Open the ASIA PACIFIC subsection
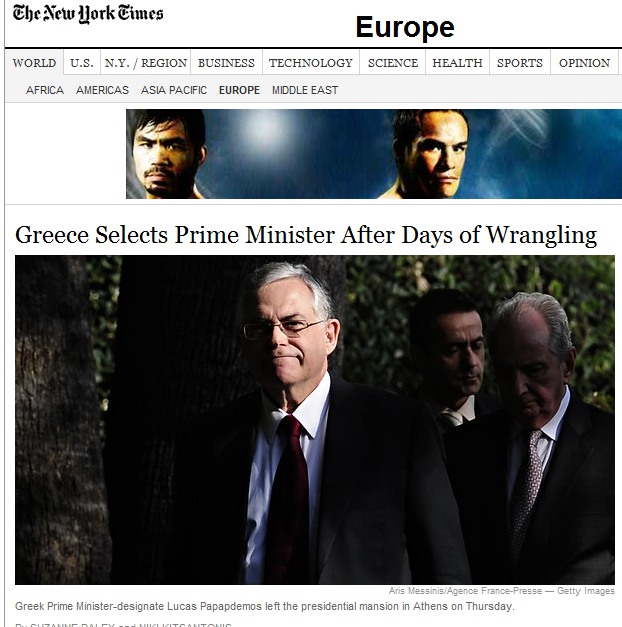The height and width of the screenshot is (627, 622). [x=174, y=90]
